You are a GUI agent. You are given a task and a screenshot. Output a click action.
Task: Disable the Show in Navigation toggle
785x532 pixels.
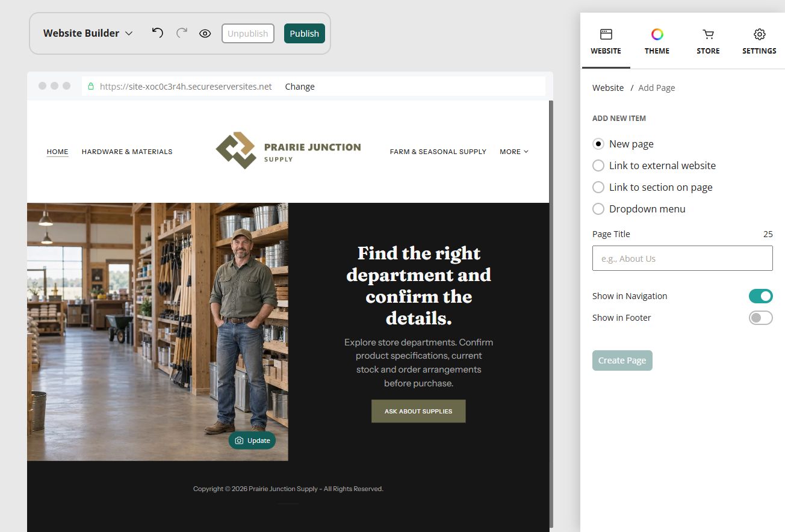coord(760,296)
